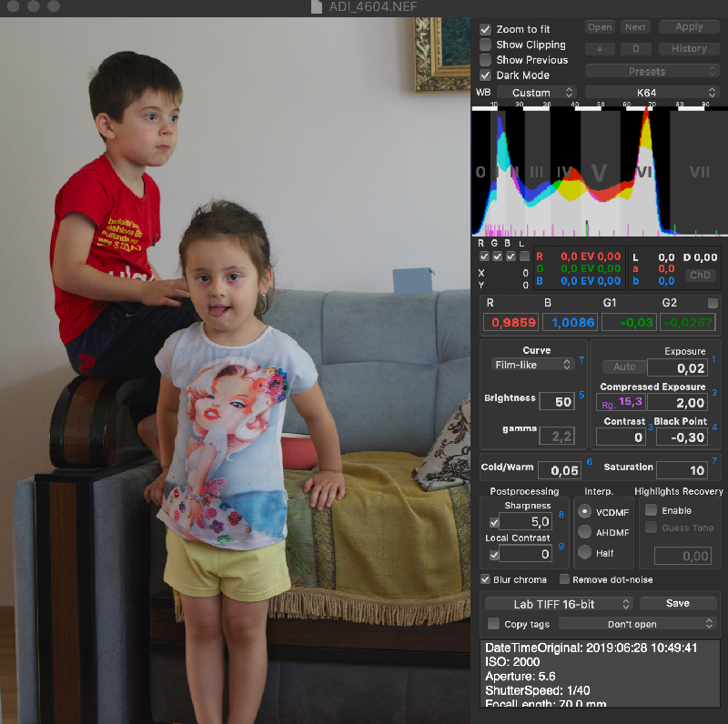The image size is (728, 724).
Task: Select the Half interpolation radio button
Action: pyautogui.click(x=584, y=552)
